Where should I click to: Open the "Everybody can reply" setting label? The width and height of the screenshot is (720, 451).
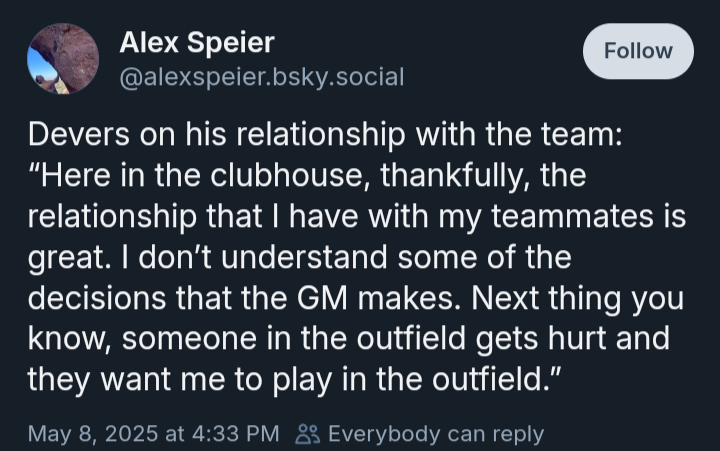click(x=436, y=434)
